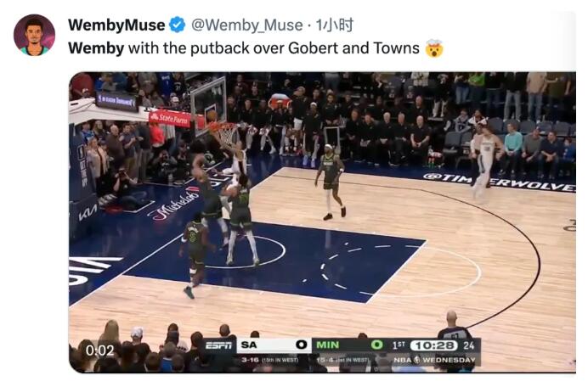Click the @Timberwolves sideline text
588x387 pixels.
(x=499, y=182)
